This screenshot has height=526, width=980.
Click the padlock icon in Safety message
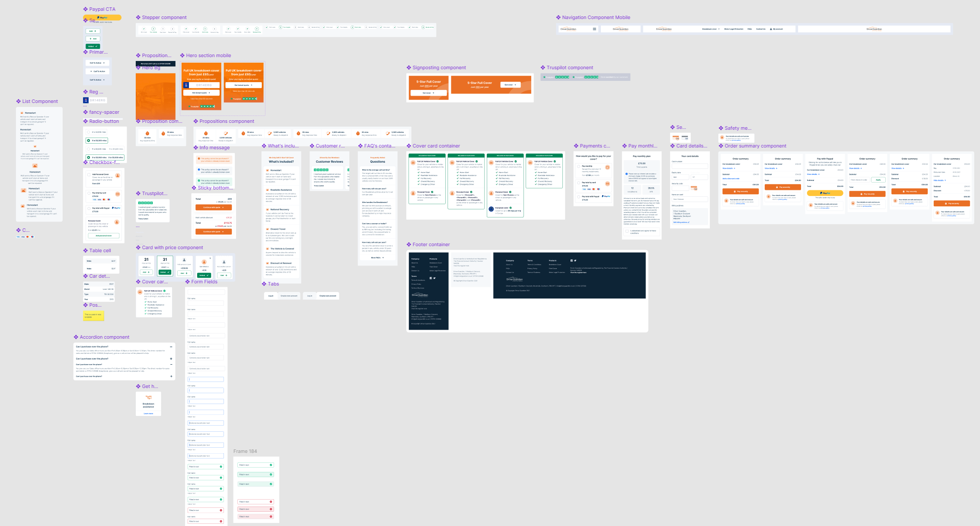click(722, 137)
